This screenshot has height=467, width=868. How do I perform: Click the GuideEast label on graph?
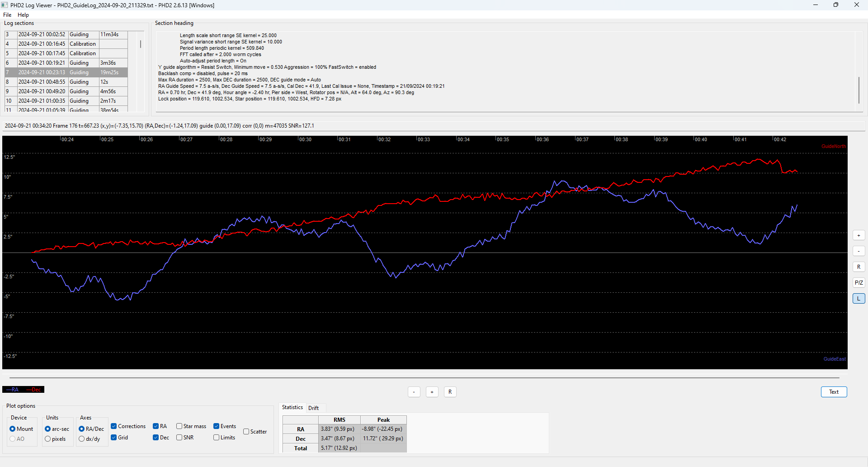[835, 359]
